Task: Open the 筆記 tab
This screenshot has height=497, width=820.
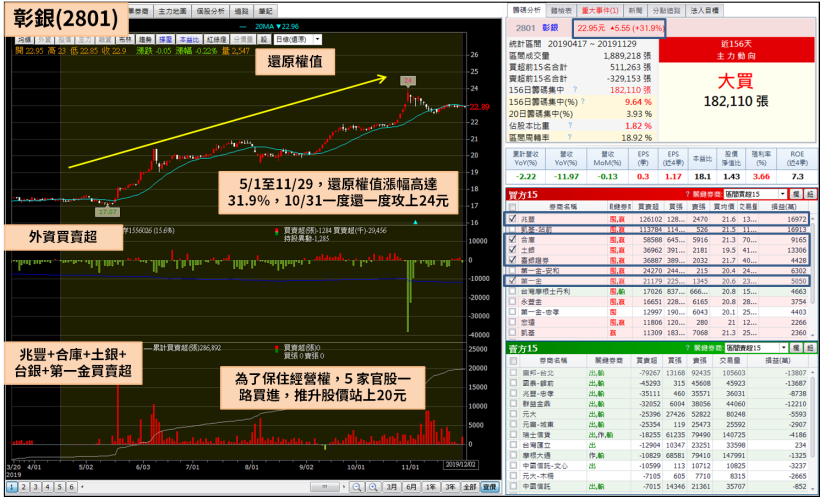Action: pyautogui.click(x=265, y=11)
